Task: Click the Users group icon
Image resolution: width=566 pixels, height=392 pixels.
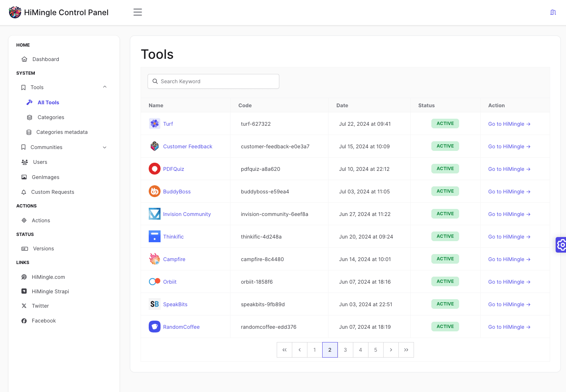Action: pyautogui.click(x=25, y=162)
